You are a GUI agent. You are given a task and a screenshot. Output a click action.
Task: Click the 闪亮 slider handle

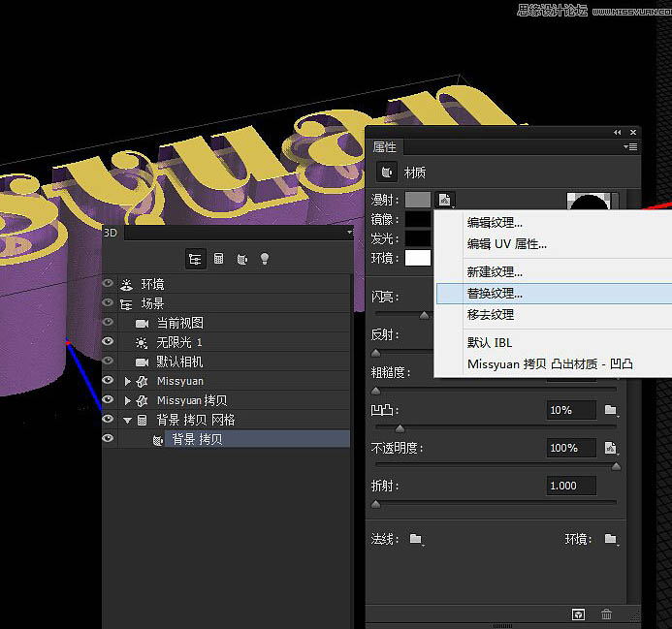pyautogui.click(x=425, y=315)
